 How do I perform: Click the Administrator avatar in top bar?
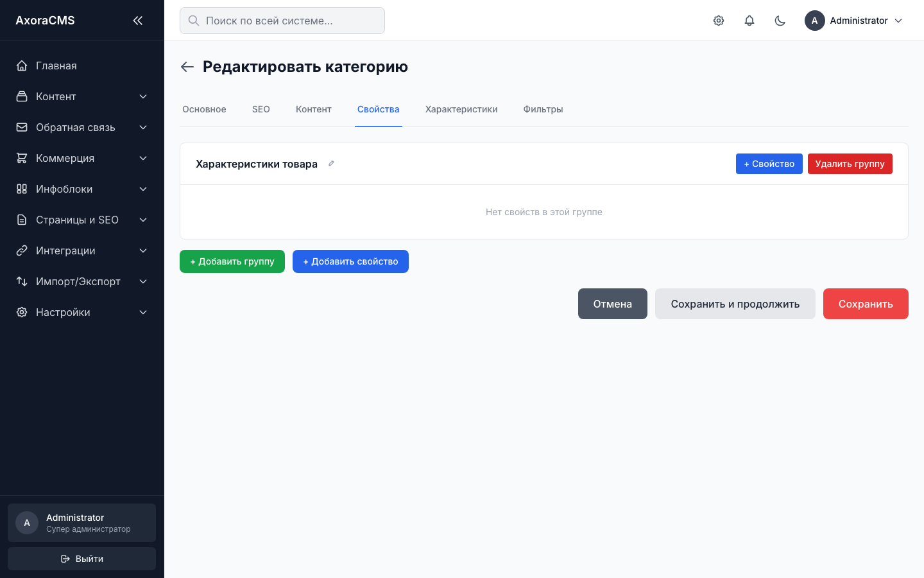[x=815, y=21]
